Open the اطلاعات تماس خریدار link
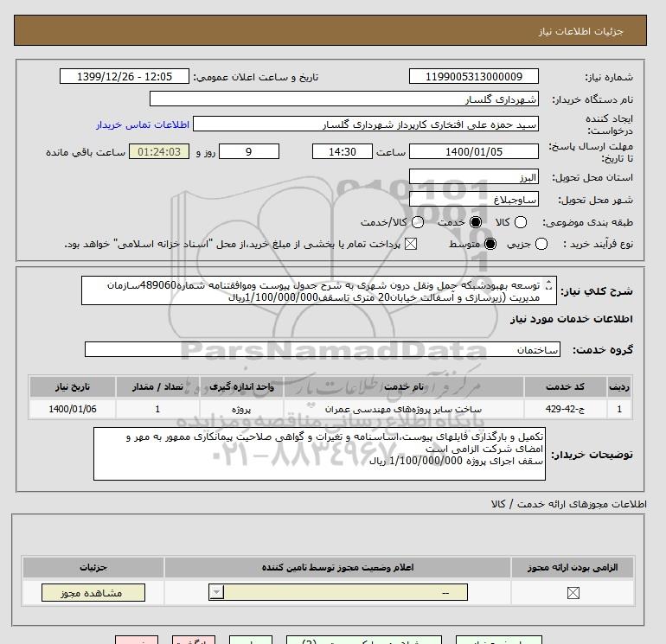The height and width of the screenshot is (644, 666). [x=143, y=124]
